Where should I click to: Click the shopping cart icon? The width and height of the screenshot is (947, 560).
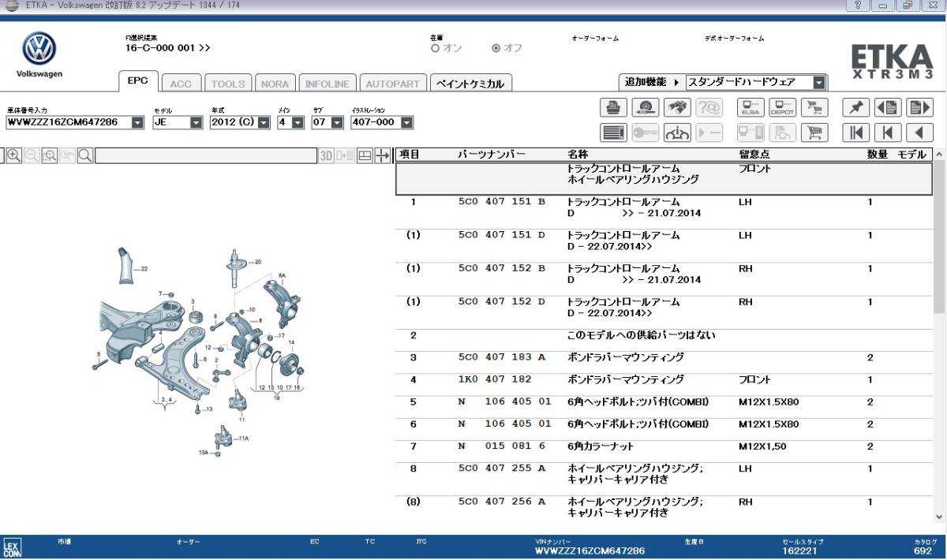(x=814, y=107)
